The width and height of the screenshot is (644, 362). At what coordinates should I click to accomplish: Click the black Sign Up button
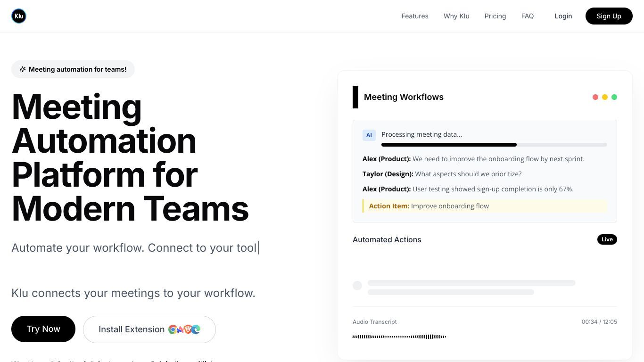(x=609, y=16)
